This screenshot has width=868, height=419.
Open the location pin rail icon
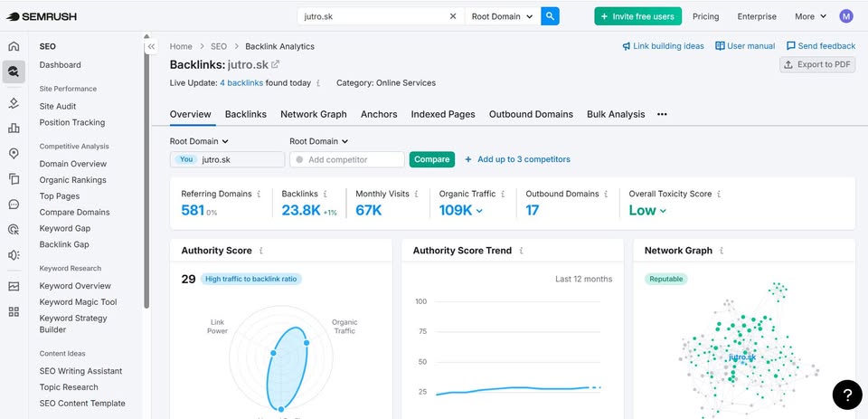click(14, 154)
